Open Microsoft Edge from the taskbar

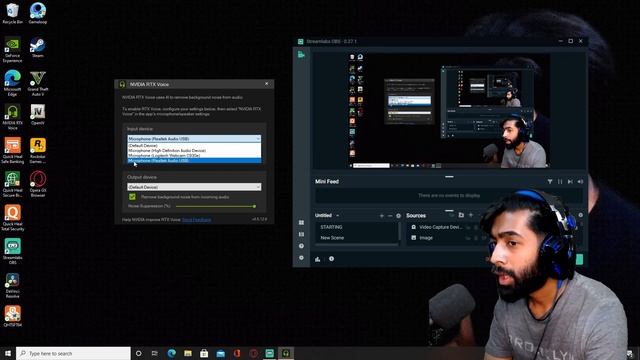[x=171, y=353]
